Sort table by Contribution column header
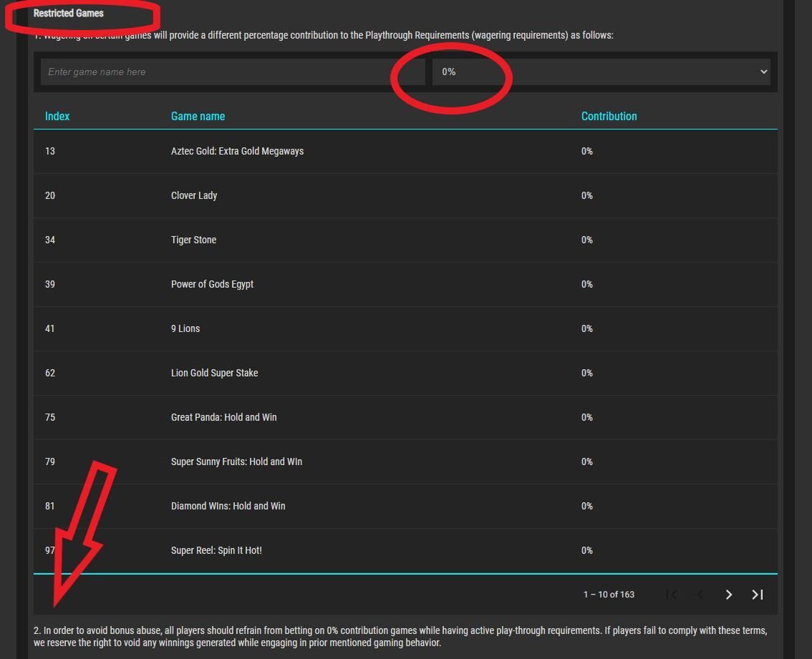The width and height of the screenshot is (812, 659). coord(609,116)
